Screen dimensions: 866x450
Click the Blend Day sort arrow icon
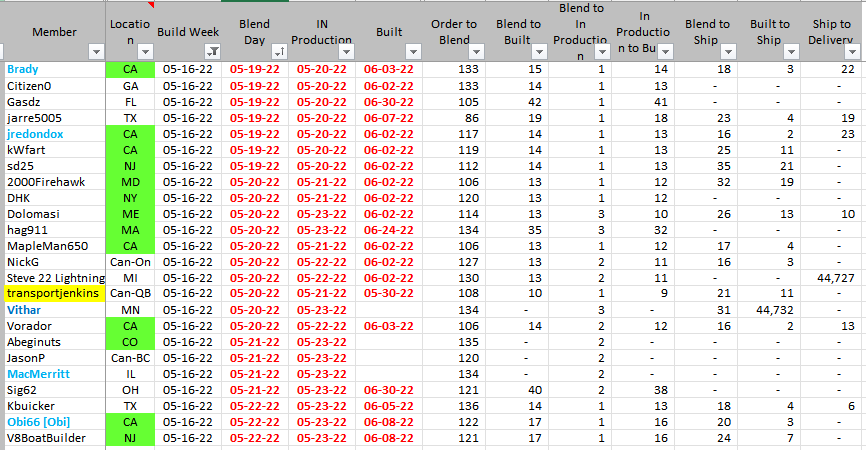(278, 52)
